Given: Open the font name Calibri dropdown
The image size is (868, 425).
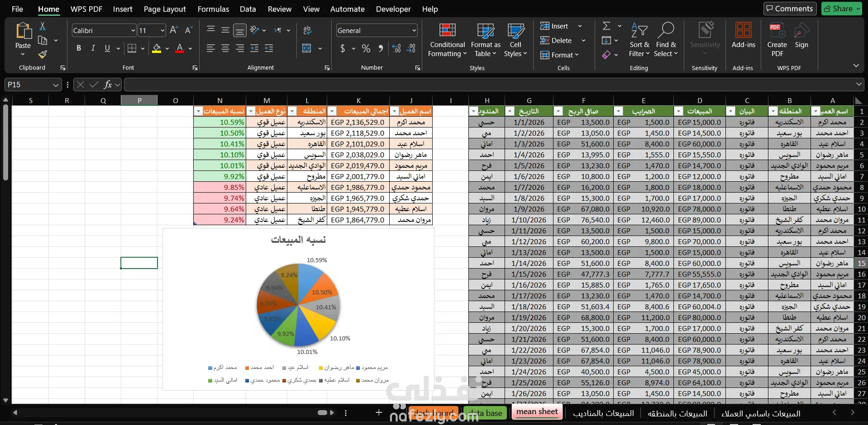Looking at the screenshot, I should [133, 30].
